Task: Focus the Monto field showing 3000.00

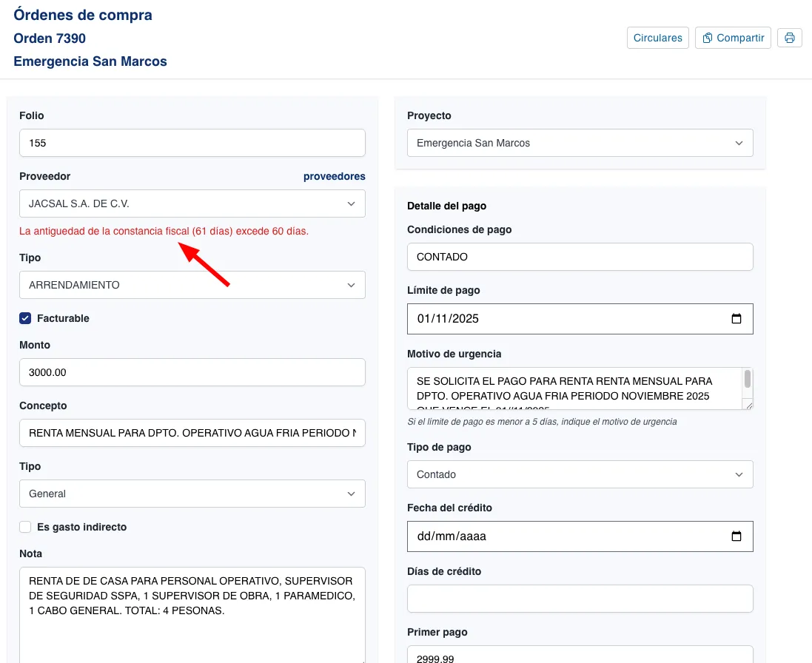Action: (192, 372)
